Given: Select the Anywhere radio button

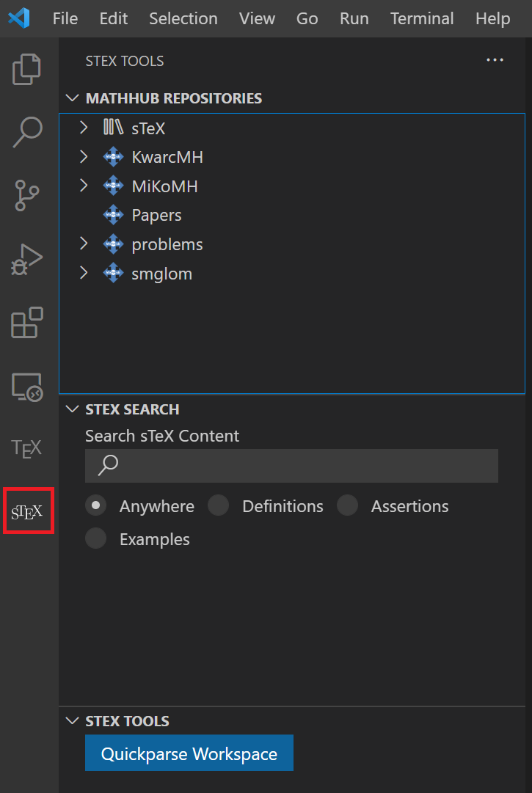Looking at the screenshot, I should pos(96,505).
